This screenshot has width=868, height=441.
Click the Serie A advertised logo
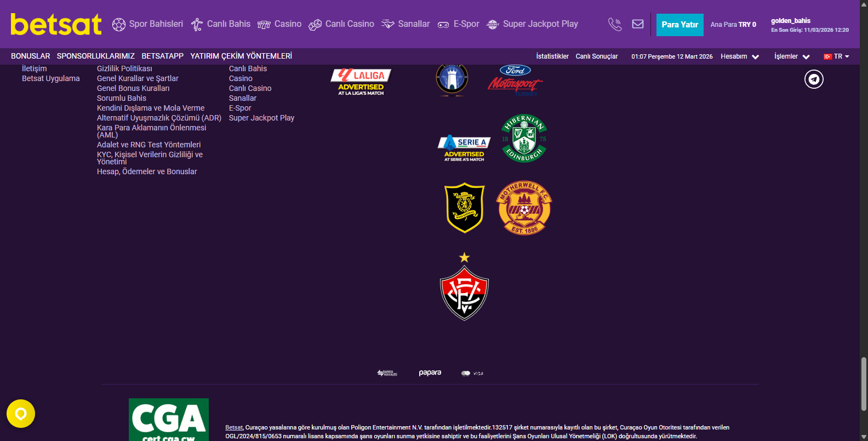pos(464,148)
